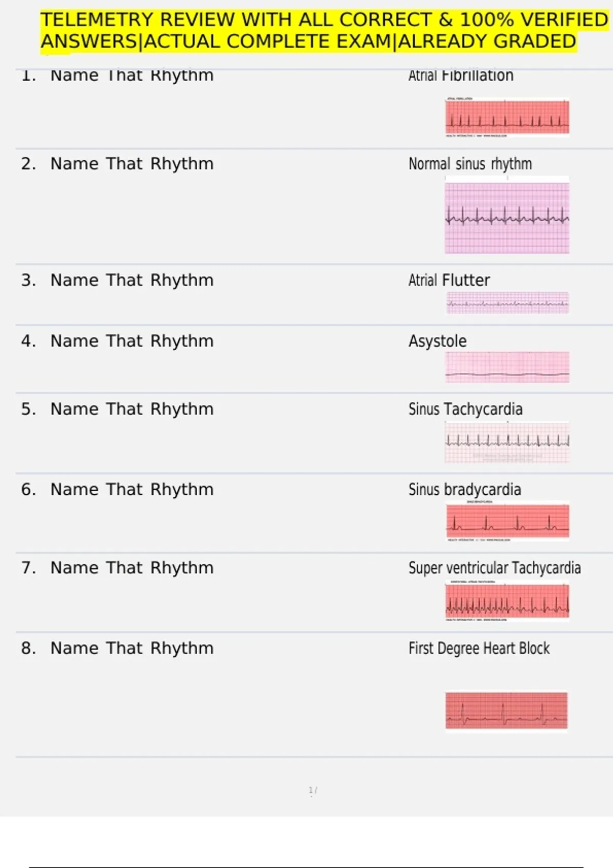Click the Atrial Fibrillation ECG strip image

click(507, 117)
